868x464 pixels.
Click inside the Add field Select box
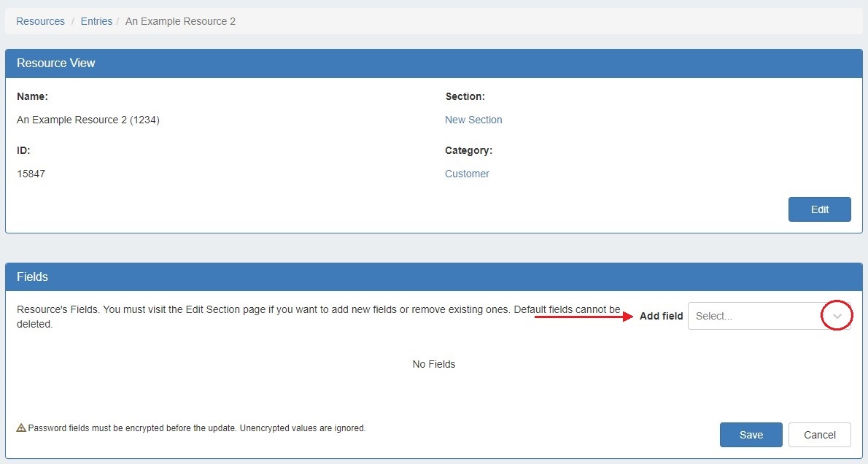(753, 317)
